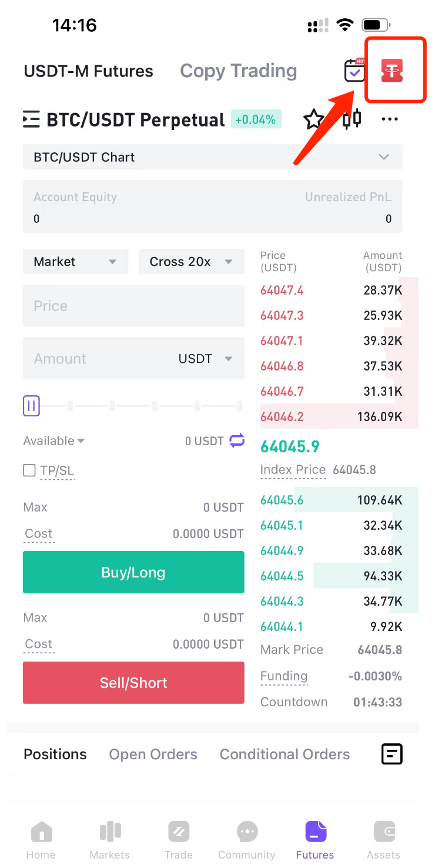Expand the BTC/USDT Chart panel
Image resolution: width=435 pixels, height=868 pixels.
(213, 157)
